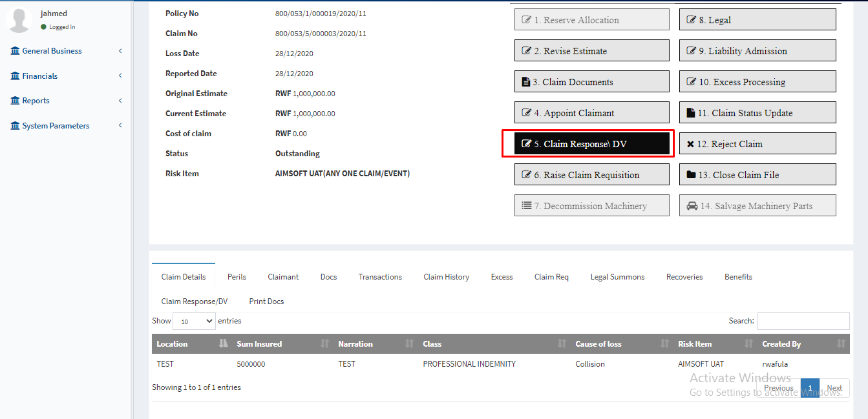Image resolution: width=868 pixels, height=419 pixels.
Task: Click the Raise Claim Requisition button
Action: click(591, 175)
